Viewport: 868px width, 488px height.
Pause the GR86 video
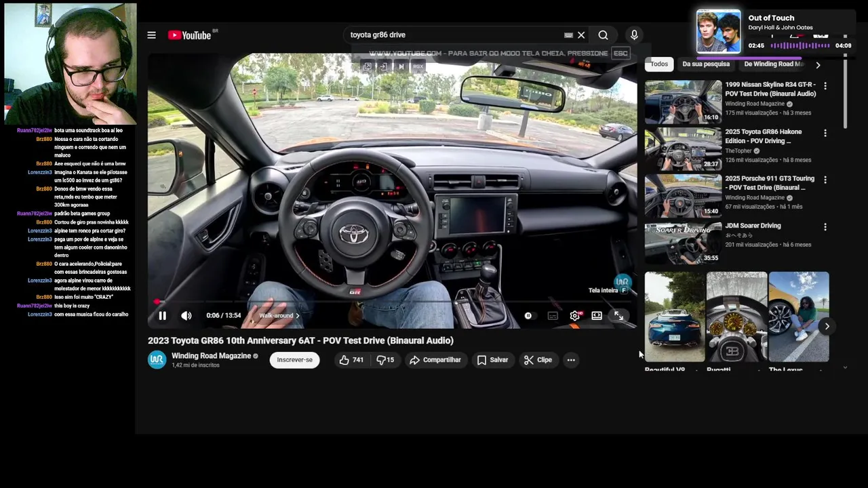tap(163, 316)
